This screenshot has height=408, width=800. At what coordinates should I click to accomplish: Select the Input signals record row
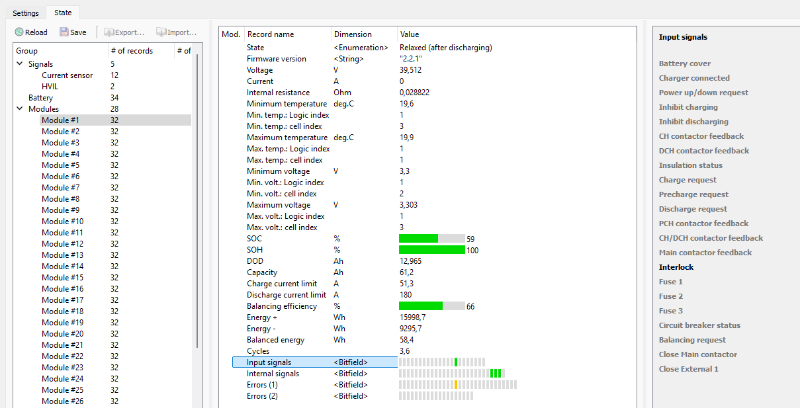[x=315, y=362]
